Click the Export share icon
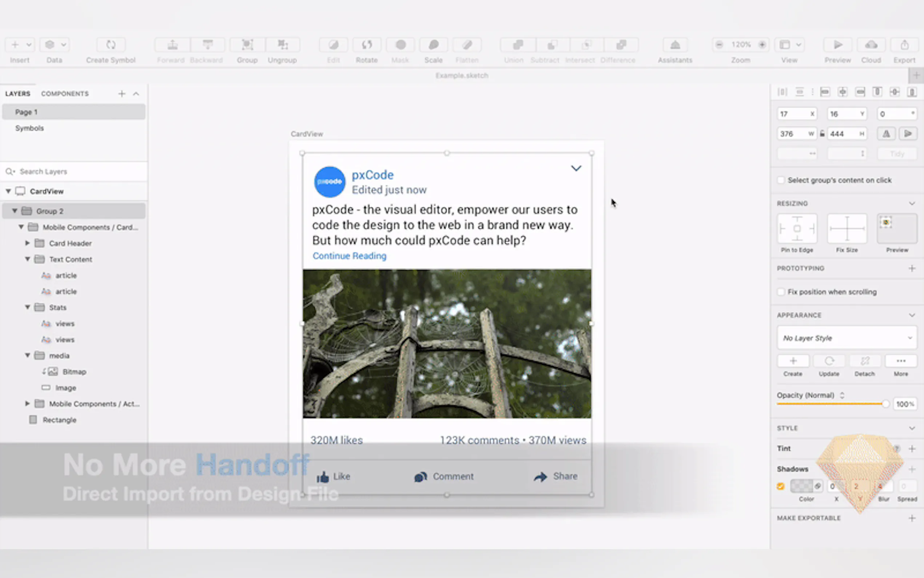924x578 pixels. pos(904,45)
